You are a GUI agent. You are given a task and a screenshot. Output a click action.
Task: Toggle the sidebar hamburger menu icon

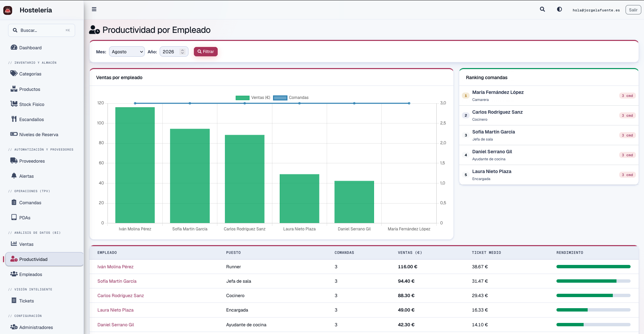click(94, 9)
